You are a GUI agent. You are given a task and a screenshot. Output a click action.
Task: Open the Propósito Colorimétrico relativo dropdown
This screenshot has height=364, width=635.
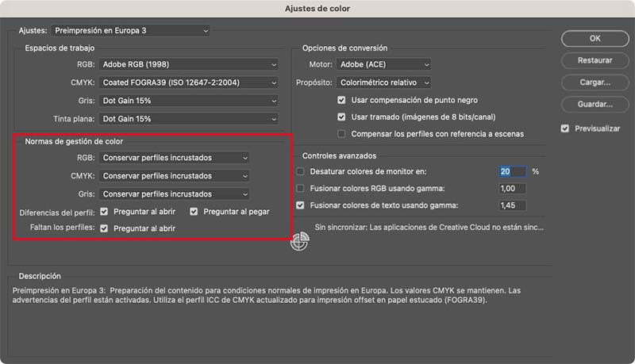tap(383, 82)
